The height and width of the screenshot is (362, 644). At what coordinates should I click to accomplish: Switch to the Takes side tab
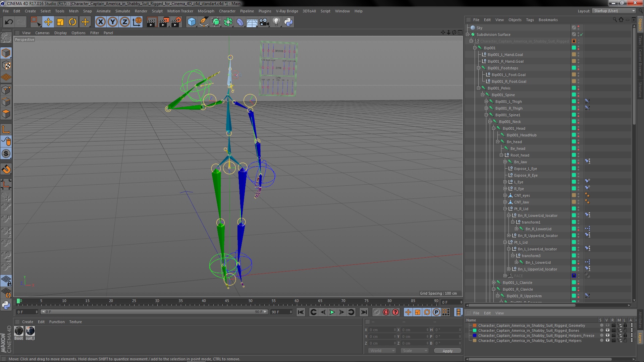click(x=640, y=40)
